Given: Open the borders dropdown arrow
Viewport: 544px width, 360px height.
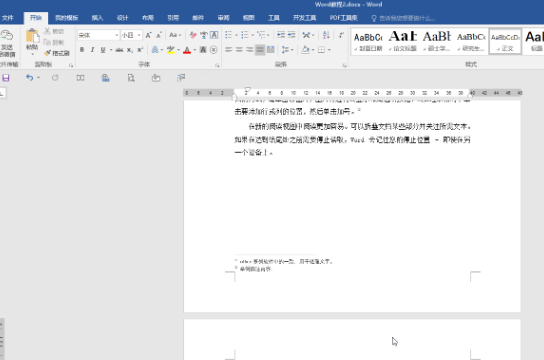Looking at the screenshot, I should point(329,50).
